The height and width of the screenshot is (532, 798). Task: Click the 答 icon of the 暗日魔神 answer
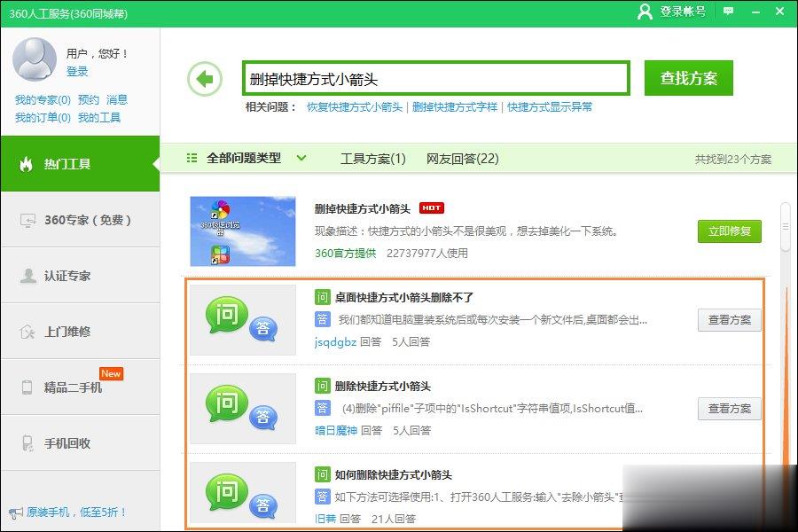click(322, 408)
